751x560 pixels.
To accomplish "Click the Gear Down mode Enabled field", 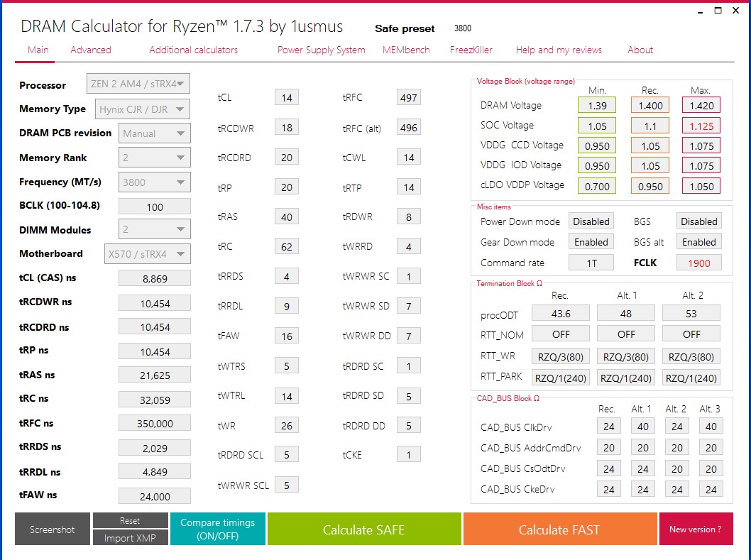I will (591, 242).
